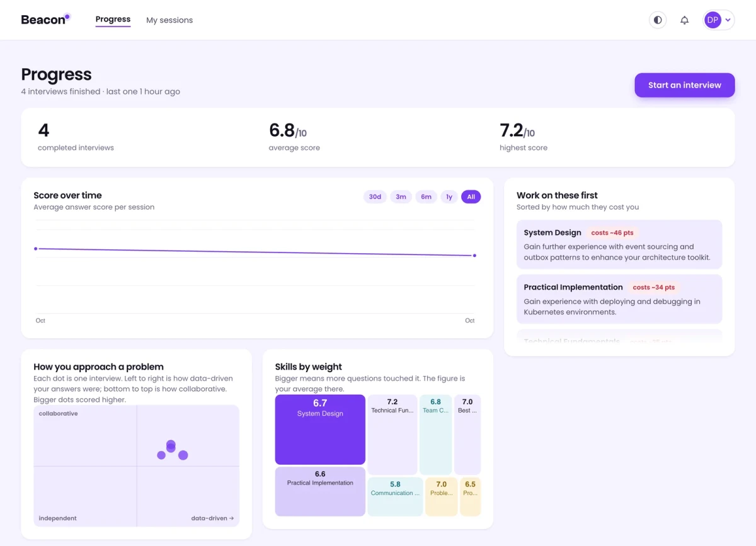Select the Practical Implementation 6.6 tile
The image size is (756, 546).
(x=320, y=491)
